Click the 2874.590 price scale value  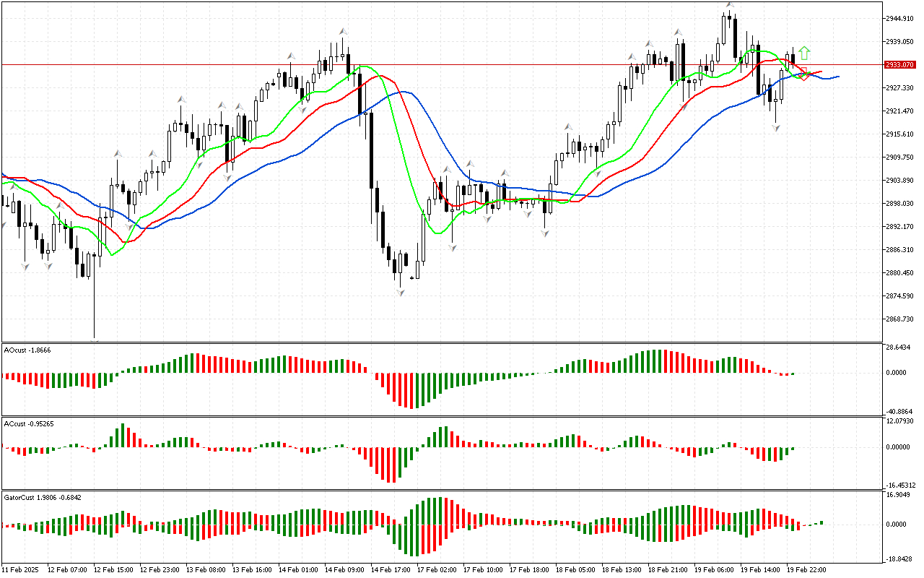tap(901, 296)
